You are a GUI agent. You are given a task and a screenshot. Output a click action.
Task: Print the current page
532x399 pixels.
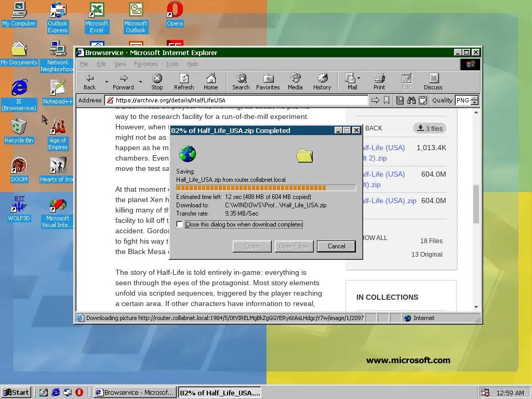click(x=379, y=82)
